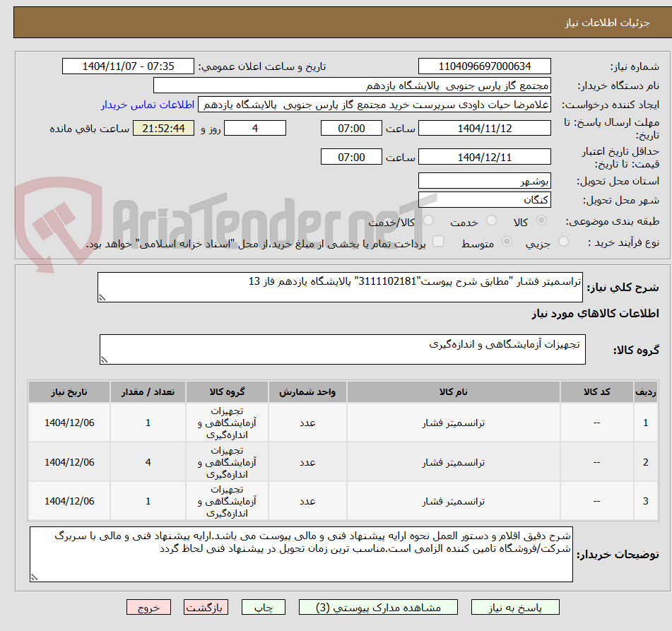Image resolution: width=672 pixels, height=631 pixels.
Task: Click ترانسمیتر فشار in row 2
Action: (x=453, y=462)
